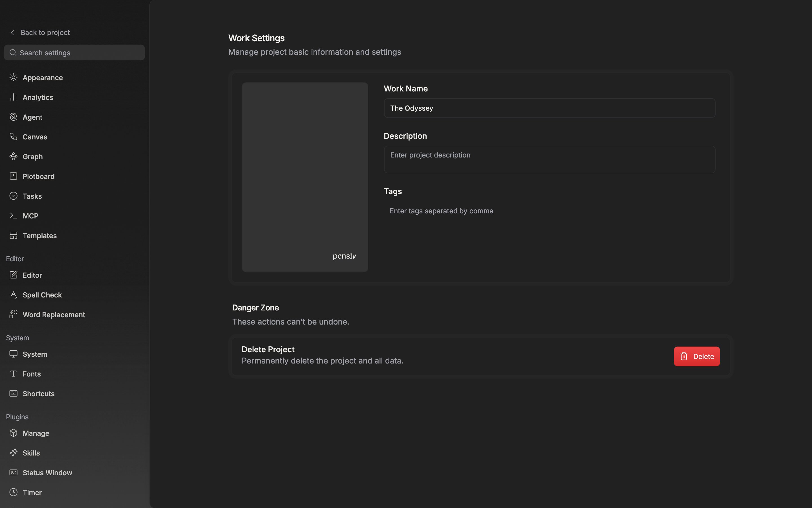Click the Plotboard kanban icon

point(14,176)
